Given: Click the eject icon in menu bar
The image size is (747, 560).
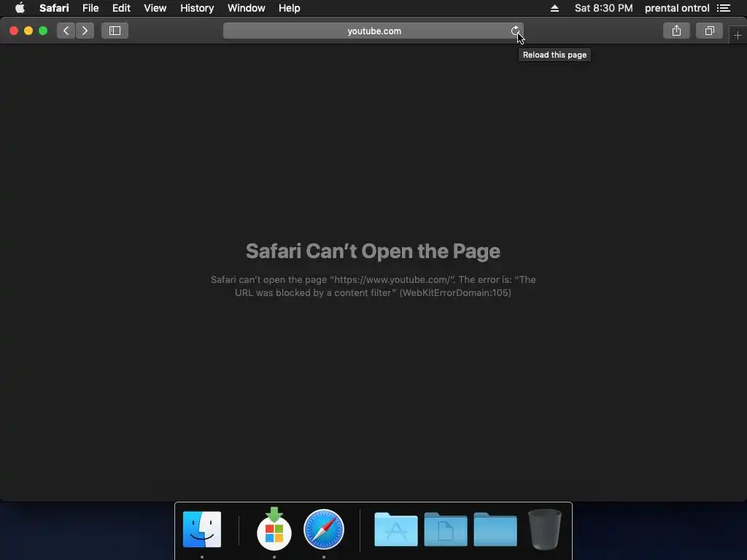Looking at the screenshot, I should pos(554,8).
